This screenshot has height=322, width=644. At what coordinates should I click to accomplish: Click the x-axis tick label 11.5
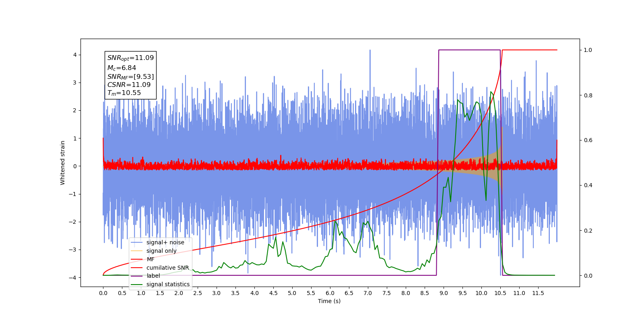pos(538,293)
